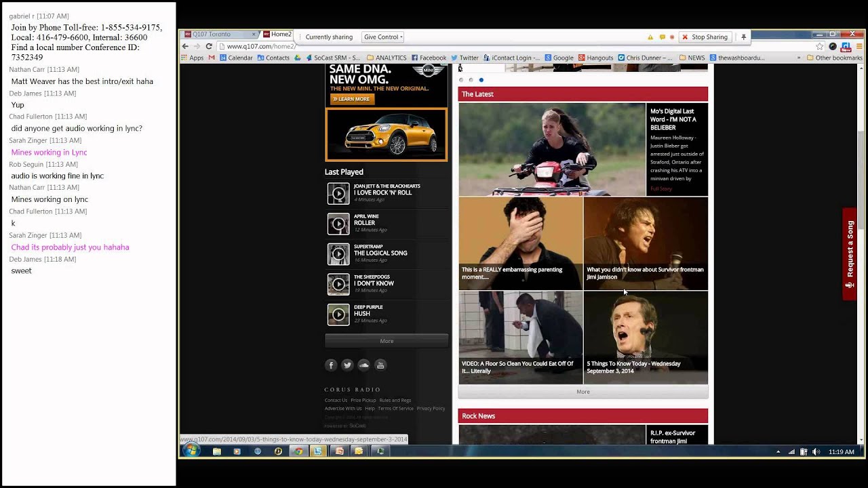868x488 pixels.
Task: Open the Give Control dropdown
Action: click(x=383, y=37)
